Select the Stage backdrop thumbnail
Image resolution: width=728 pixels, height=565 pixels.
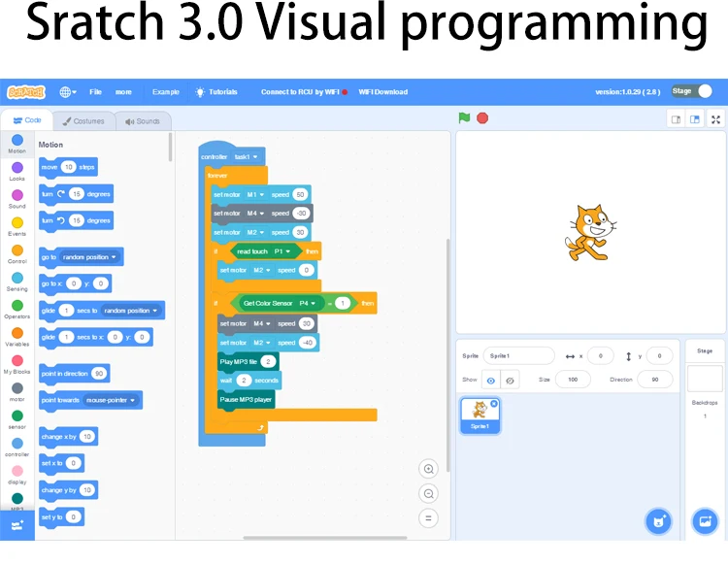[x=705, y=379]
